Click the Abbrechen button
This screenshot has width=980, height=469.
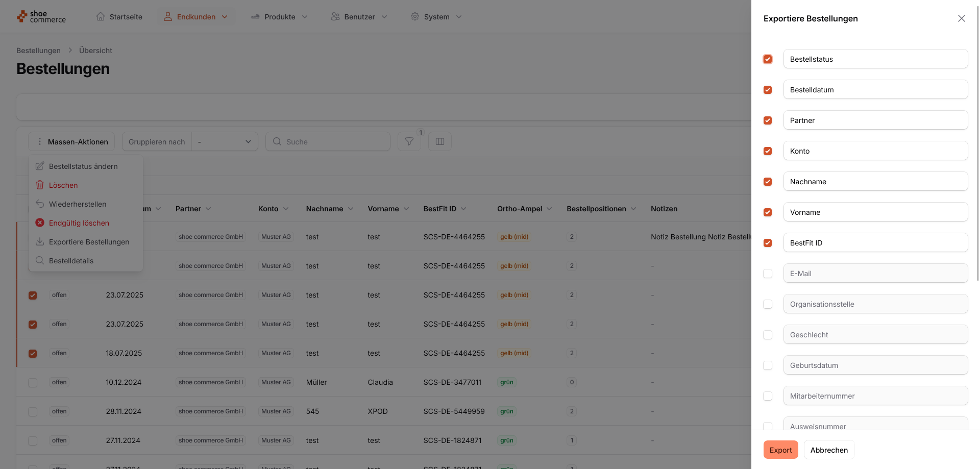pyautogui.click(x=828, y=450)
